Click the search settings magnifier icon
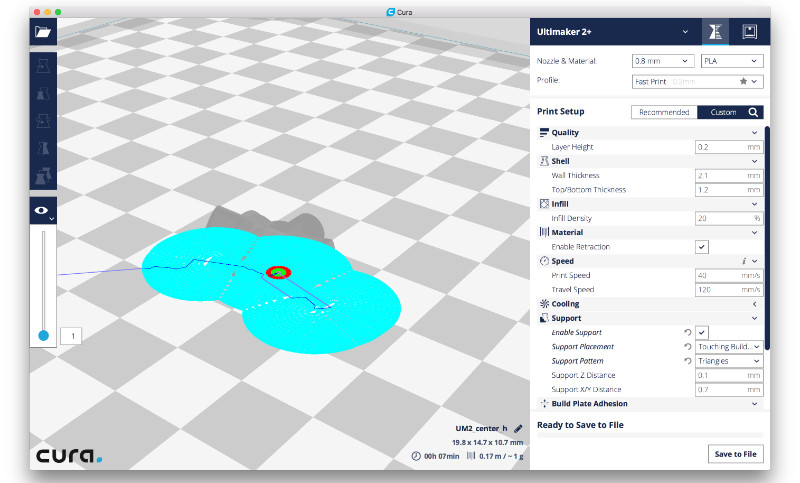 pyautogui.click(x=753, y=112)
